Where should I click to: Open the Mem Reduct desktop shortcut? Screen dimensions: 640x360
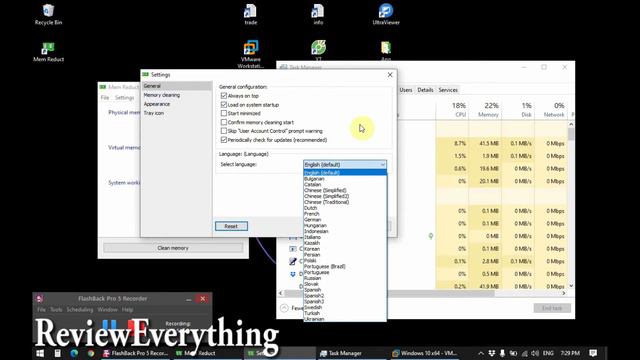48,51
